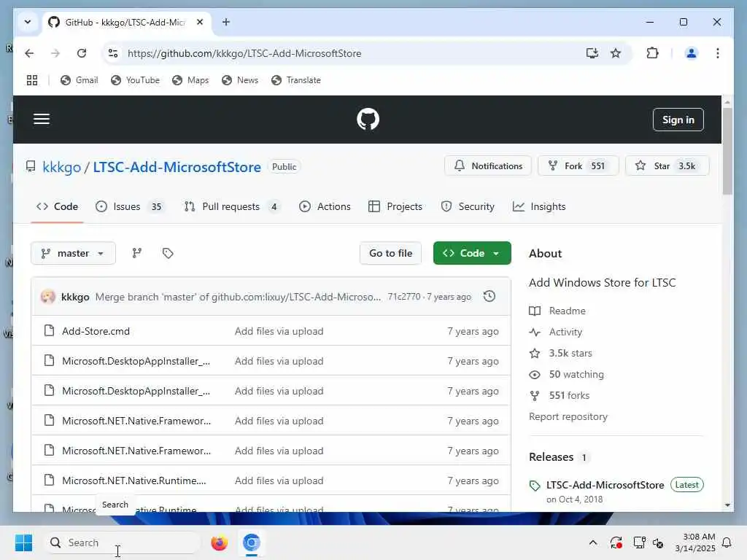Click the Windows taskbar Search box
Screen dimensions: 747x560
point(123,542)
